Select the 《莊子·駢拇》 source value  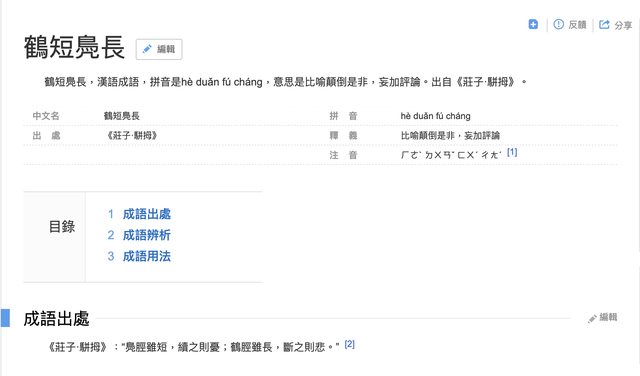131,135
